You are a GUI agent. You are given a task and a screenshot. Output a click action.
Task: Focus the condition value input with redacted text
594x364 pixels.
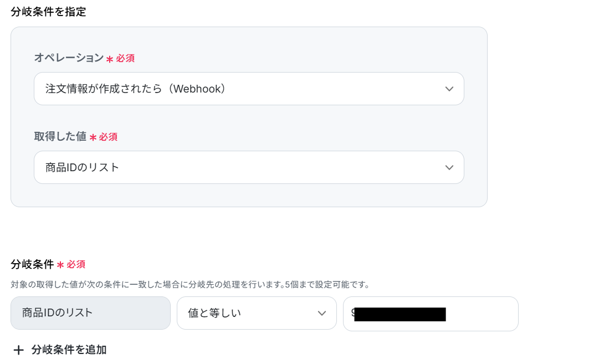[x=431, y=314]
